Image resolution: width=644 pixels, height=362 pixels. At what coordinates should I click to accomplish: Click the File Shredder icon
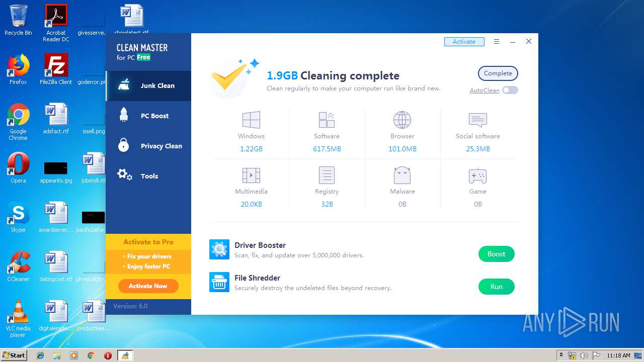pyautogui.click(x=219, y=282)
